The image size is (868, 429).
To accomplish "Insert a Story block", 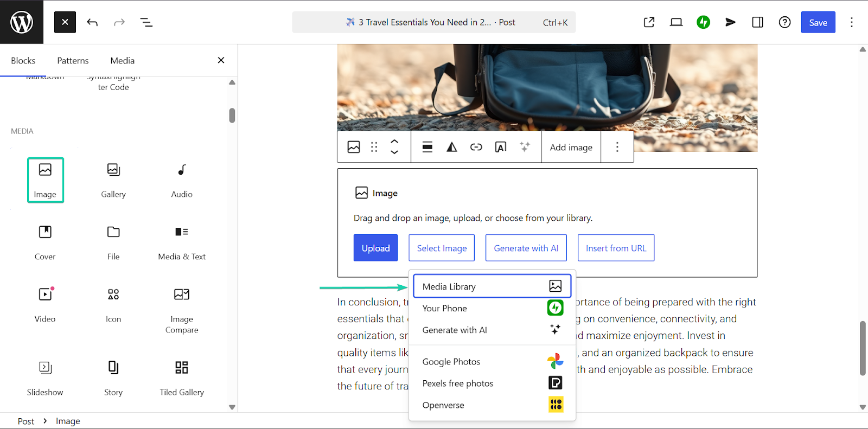I will 113,378.
